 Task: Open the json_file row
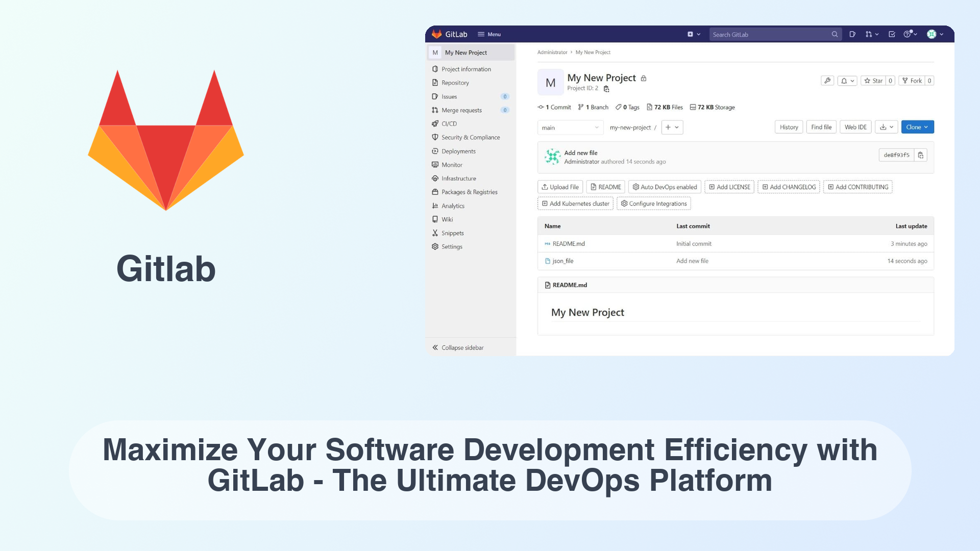click(x=736, y=261)
